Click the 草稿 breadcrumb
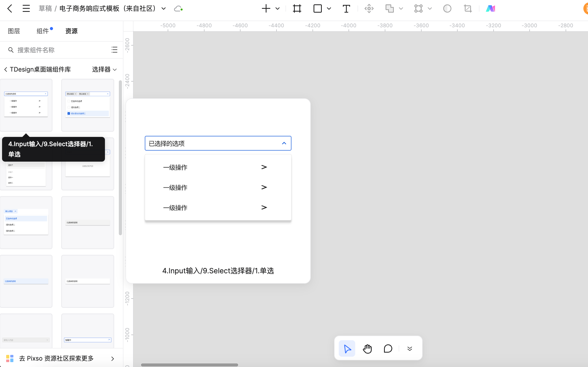This screenshot has height=367, width=588. (45, 9)
